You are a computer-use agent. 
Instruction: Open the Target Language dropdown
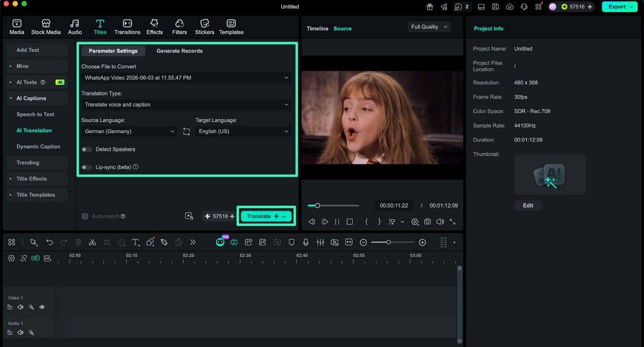pos(243,131)
